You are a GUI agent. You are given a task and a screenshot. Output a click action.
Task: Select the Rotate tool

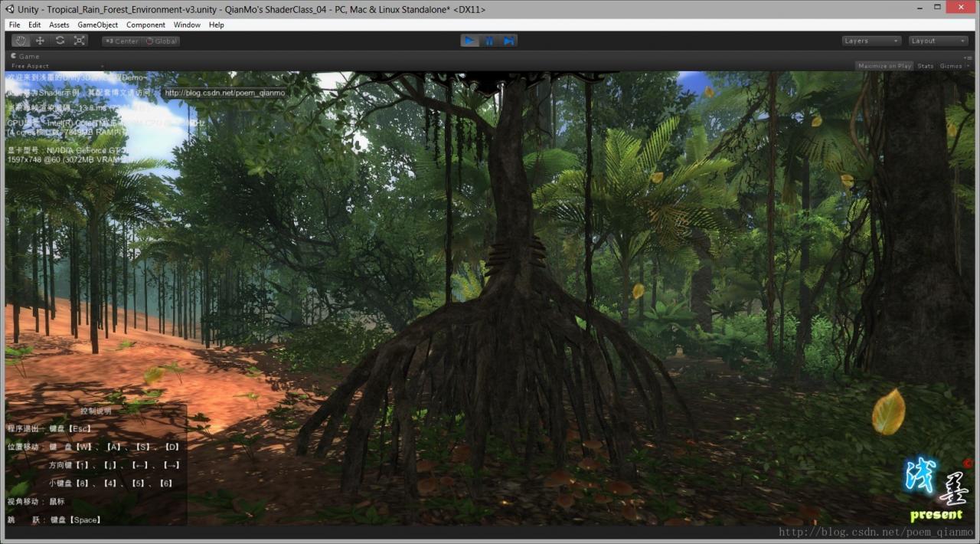(60, 41)
